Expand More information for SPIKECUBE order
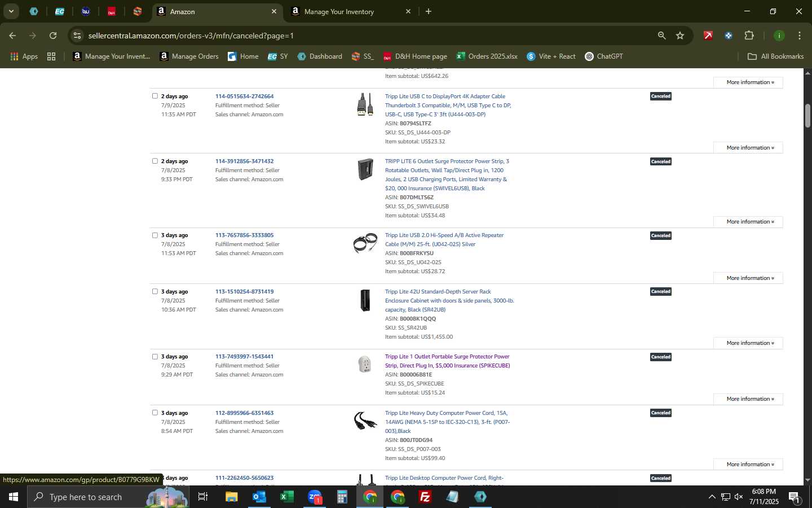The image size is (812, 508). coord(748,398)
